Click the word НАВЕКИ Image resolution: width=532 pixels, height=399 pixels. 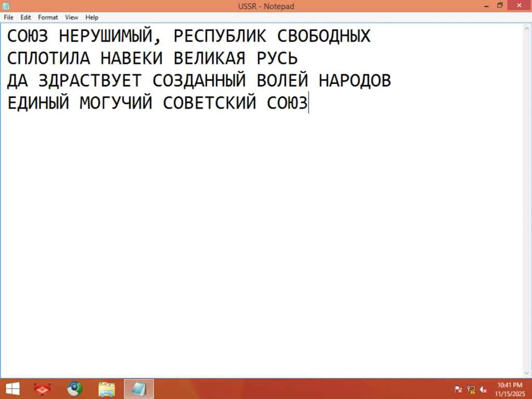131,58
